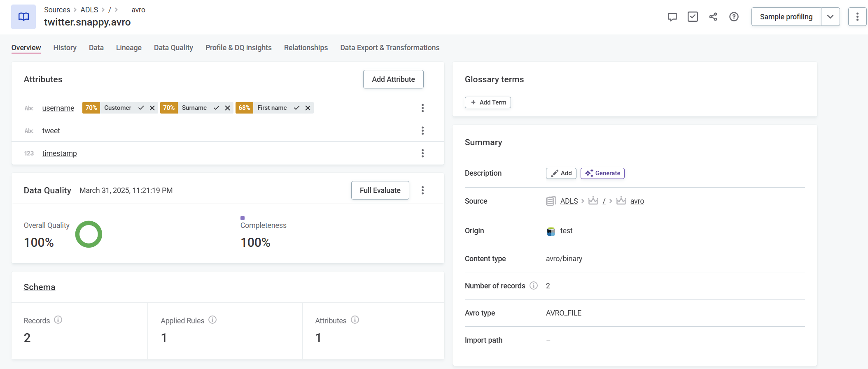Expand the Sample profiling dropdown arrow
868x369 pixels.
click(x=830, y=17)
